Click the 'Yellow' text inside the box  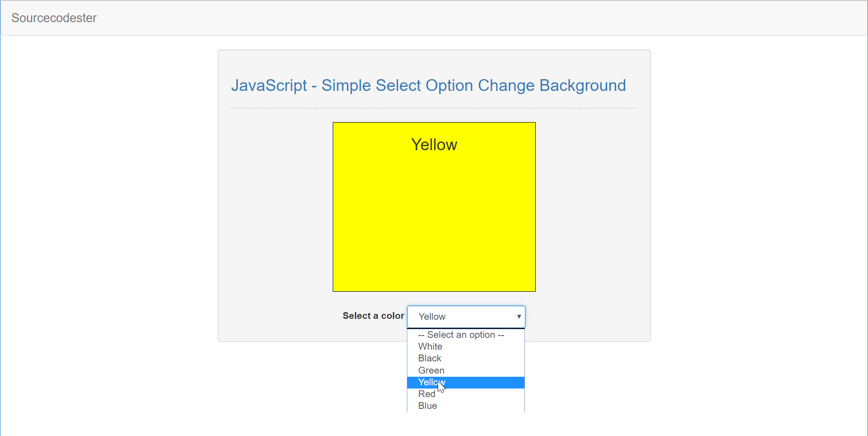point(434,144)
